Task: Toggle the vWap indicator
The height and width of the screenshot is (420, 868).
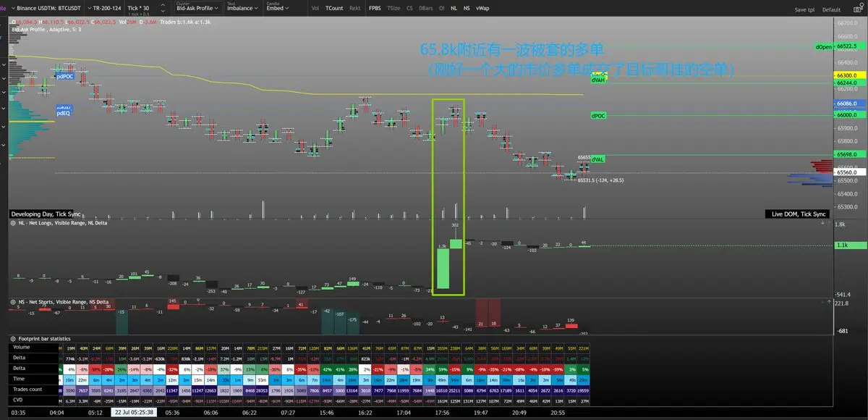Action: (482, 9)
